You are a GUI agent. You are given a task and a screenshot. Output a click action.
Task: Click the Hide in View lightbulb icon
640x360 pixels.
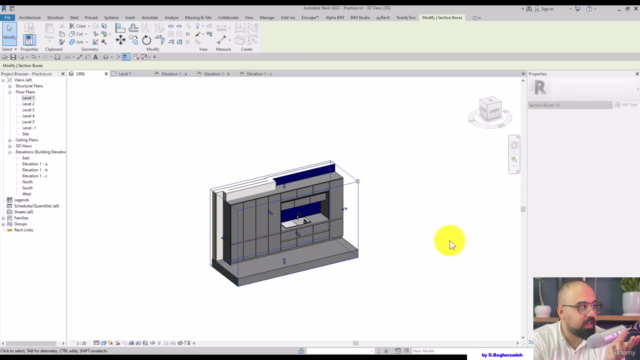pos(198,26)
